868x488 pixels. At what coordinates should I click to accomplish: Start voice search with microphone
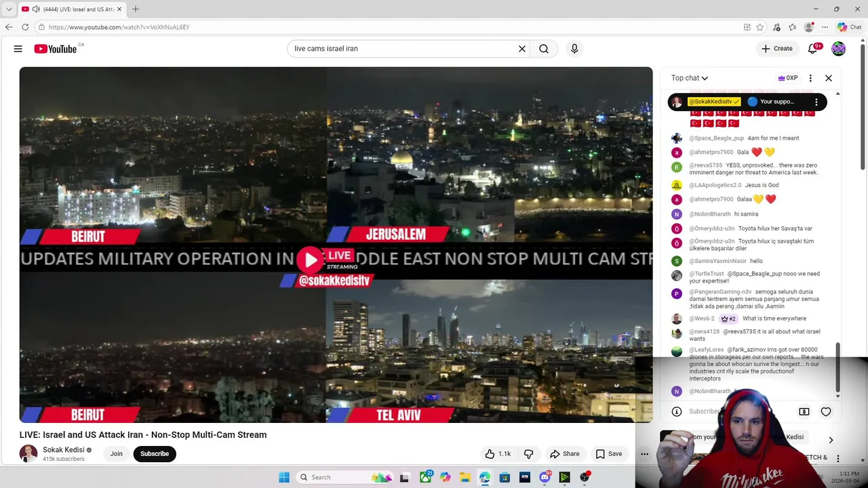tap(574, 49)
